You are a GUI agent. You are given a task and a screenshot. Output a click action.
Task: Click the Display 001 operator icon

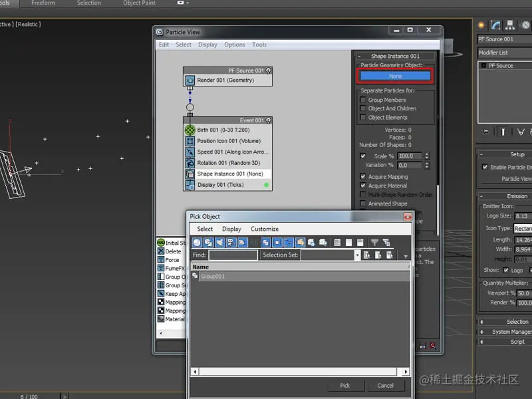tap(190, 185)
